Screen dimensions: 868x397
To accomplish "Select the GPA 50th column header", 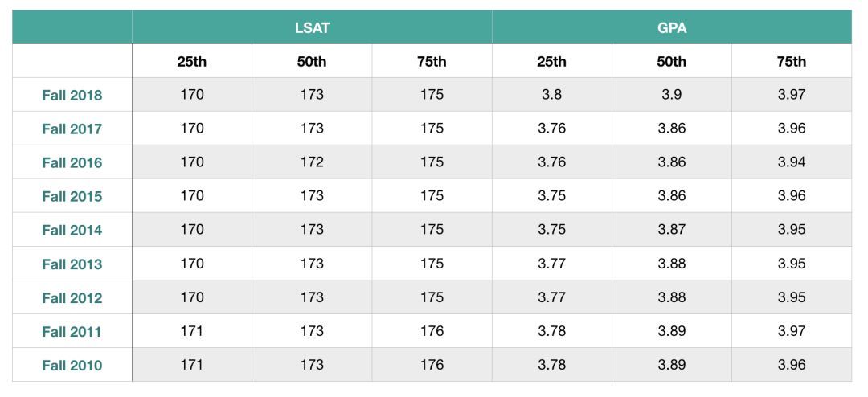I will click(671, 61).
